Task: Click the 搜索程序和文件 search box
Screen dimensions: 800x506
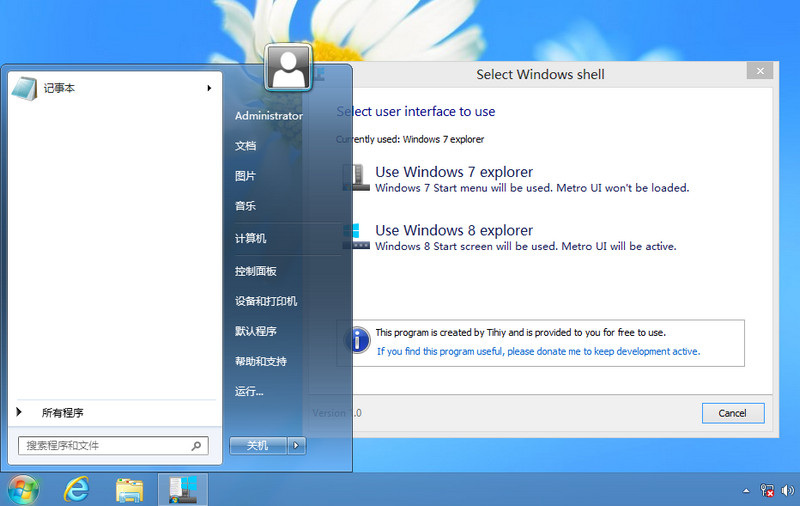Action: (113, 446)
